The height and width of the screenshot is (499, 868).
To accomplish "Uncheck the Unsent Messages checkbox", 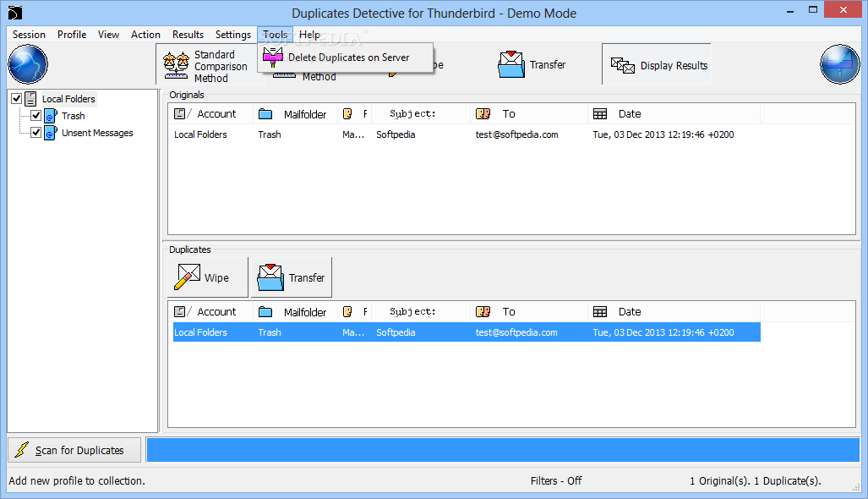I will pyautogui.click(x=36, y=133).
